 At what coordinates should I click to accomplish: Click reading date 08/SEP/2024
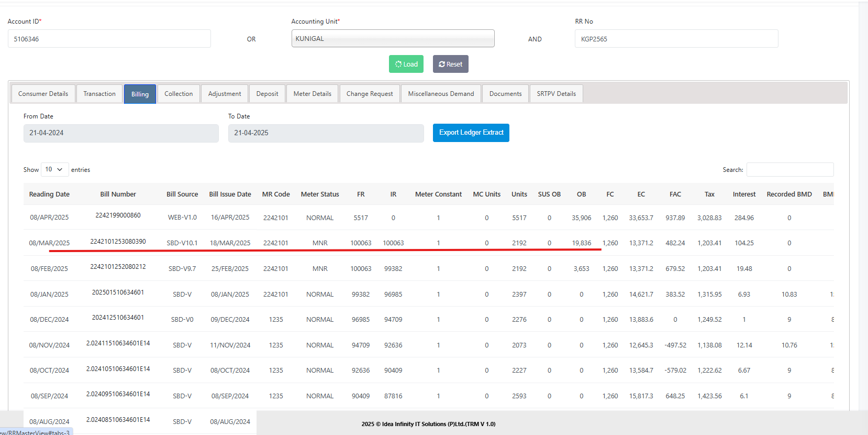[x=49, y=396]
